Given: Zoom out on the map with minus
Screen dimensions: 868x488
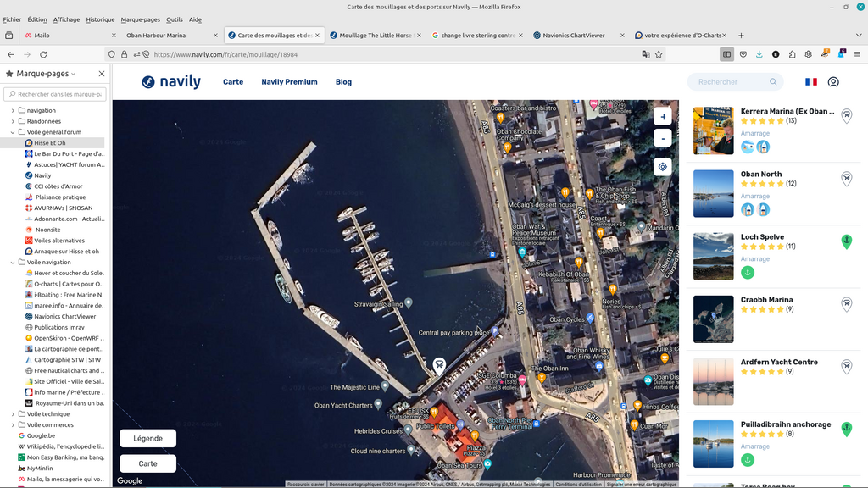Looking at the screenshot, I should pos(663,138).
